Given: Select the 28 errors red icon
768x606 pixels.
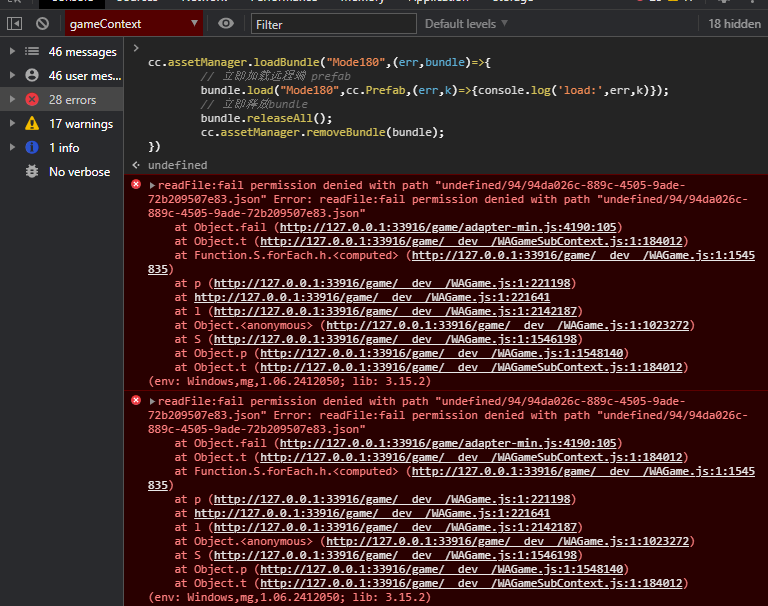Looking at the screenshot, I should 32,99.
